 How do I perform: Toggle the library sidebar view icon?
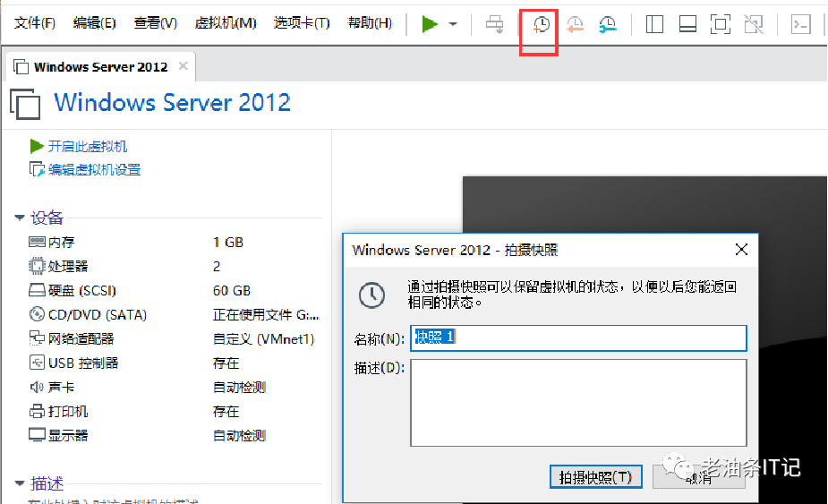pos(655,24)
